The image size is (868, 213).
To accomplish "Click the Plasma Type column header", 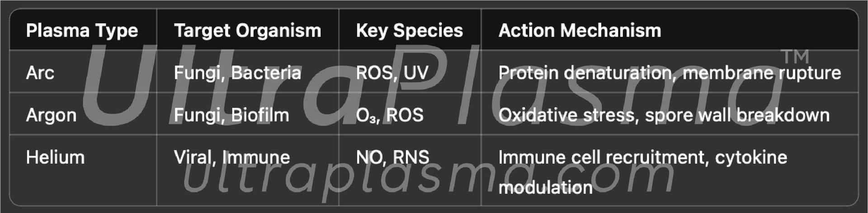I will coord(82,31).
